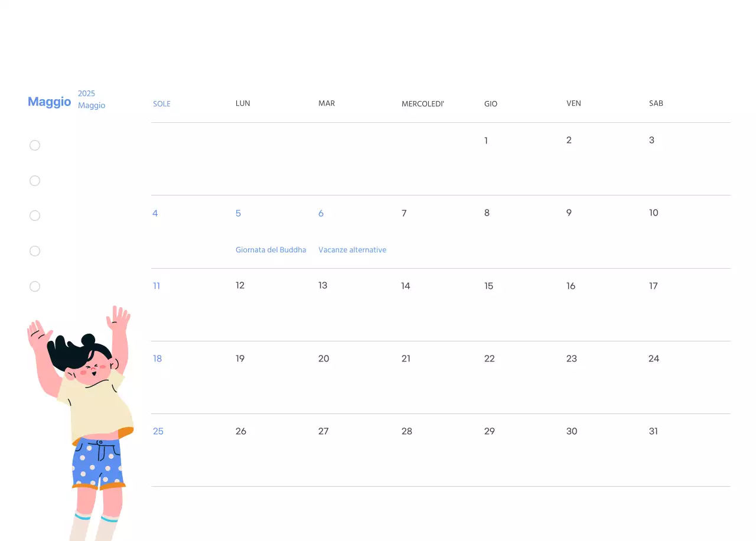Select the bottom sidebar circle
This screenshot has width=756, height=541.
tap(35, 286)
